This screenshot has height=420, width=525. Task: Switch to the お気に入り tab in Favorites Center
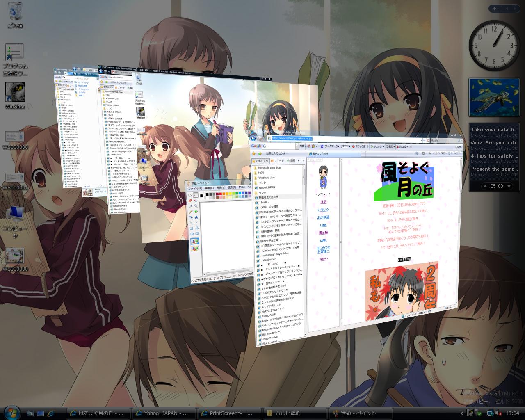(x=261, y=161)
